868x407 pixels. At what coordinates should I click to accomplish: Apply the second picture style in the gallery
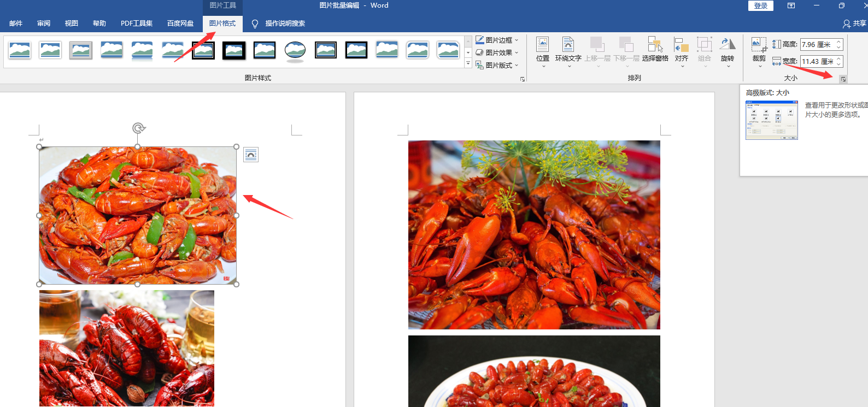pos(50,50)
